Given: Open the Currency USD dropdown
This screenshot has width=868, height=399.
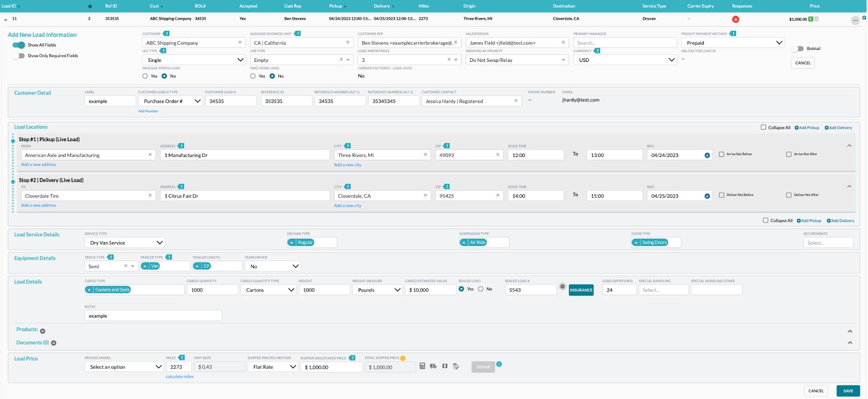Looking at the screenshot, I should [x=625, y=60].
